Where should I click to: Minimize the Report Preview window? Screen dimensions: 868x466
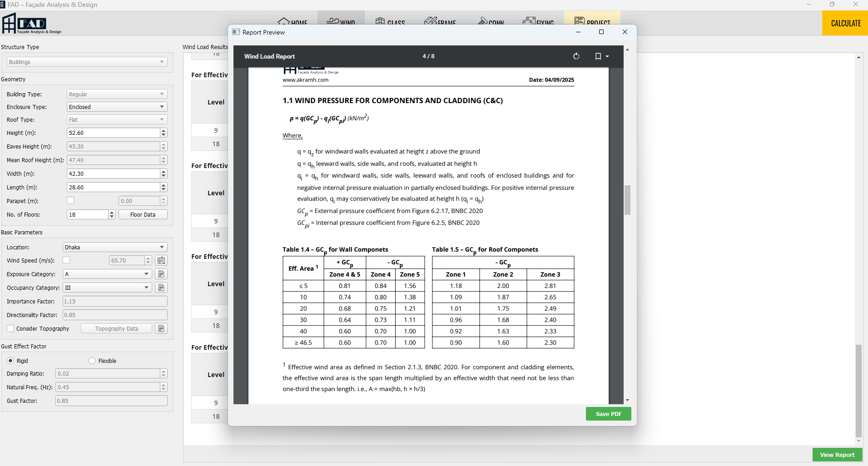click(x=578, y=32)
